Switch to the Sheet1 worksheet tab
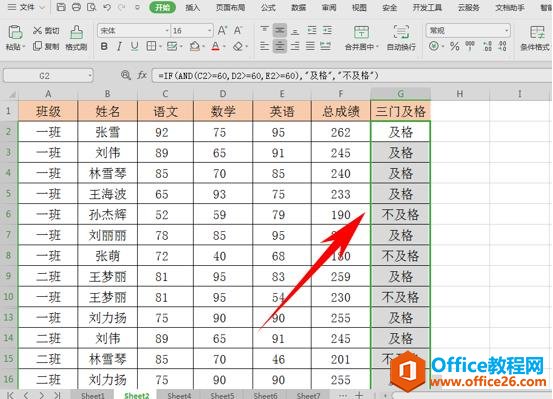 click(x=93, y=395)
